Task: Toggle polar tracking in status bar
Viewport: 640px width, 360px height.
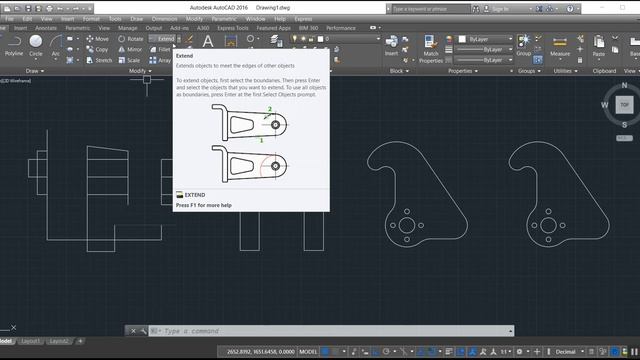Action: coord(386,351)
